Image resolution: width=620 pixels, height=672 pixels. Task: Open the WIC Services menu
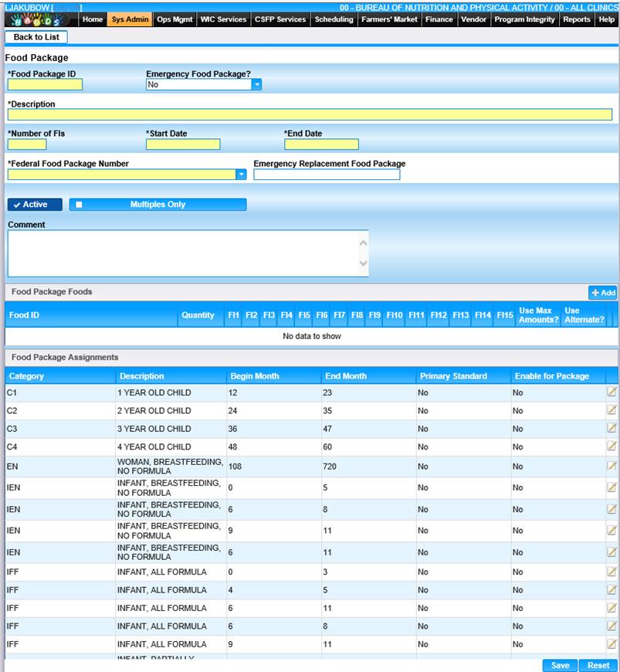coord(223,19)
